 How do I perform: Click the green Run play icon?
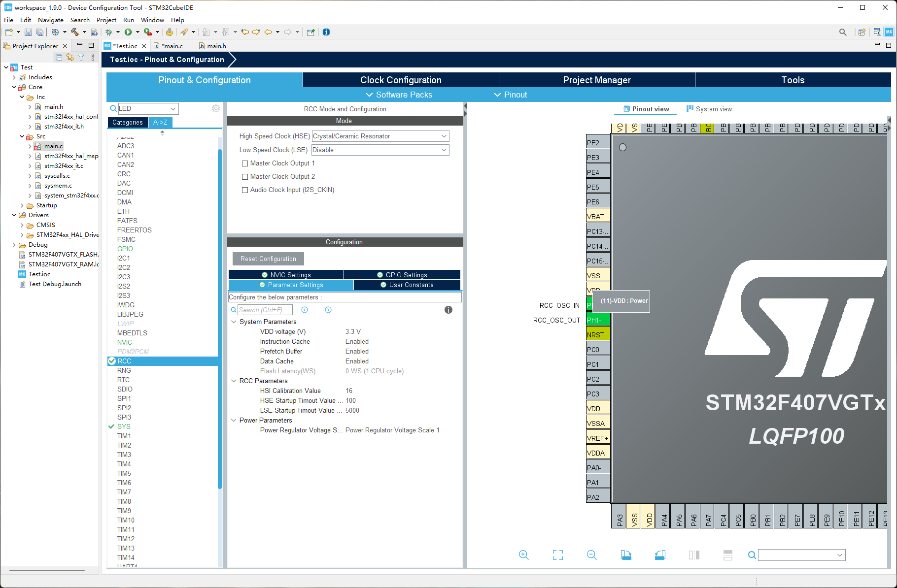[x=128, y=32]
